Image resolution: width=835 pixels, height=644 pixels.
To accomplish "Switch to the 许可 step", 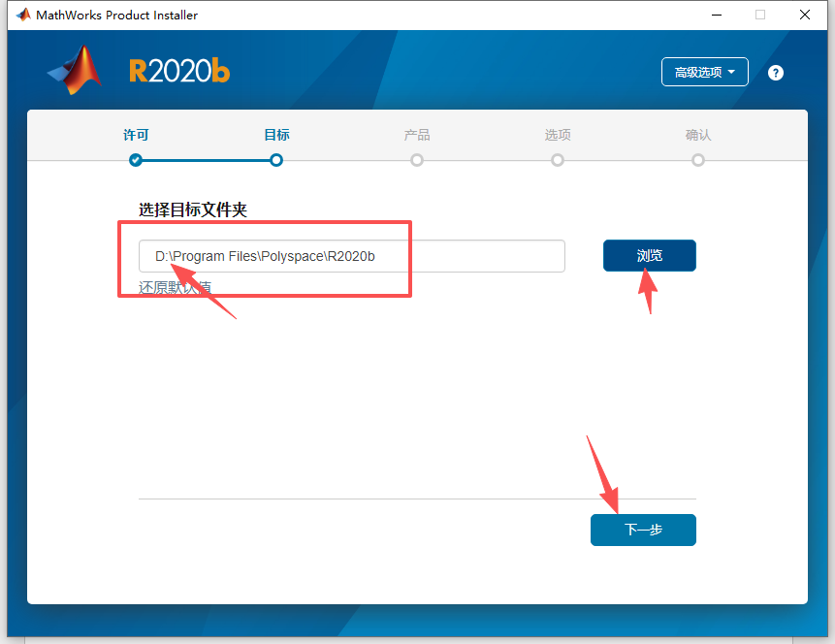I will click(x=136, y=136).
